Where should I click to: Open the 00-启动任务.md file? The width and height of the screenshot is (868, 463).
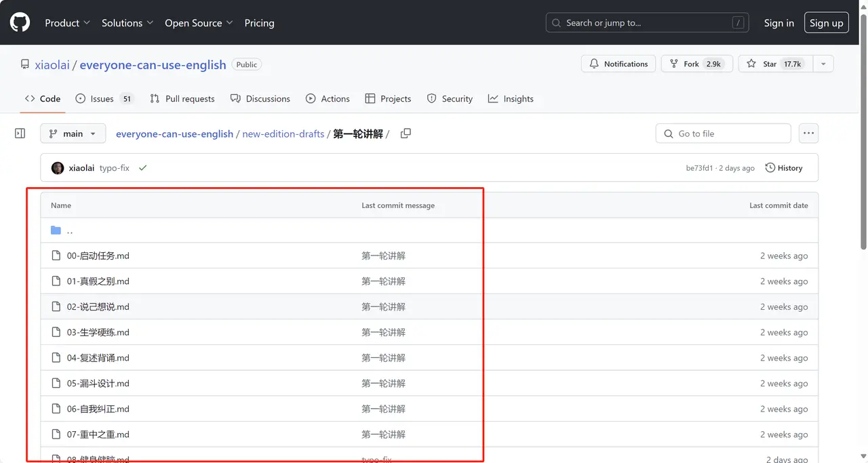98,256
